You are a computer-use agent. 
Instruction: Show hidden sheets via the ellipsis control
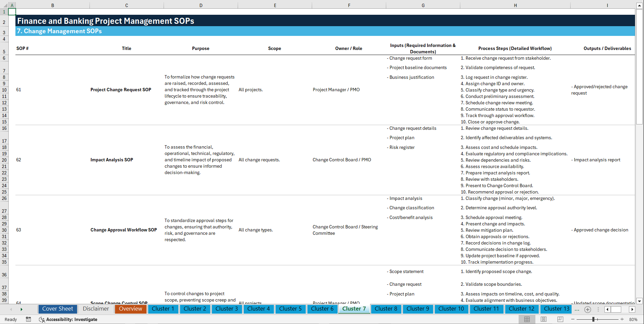click(577, 309)
